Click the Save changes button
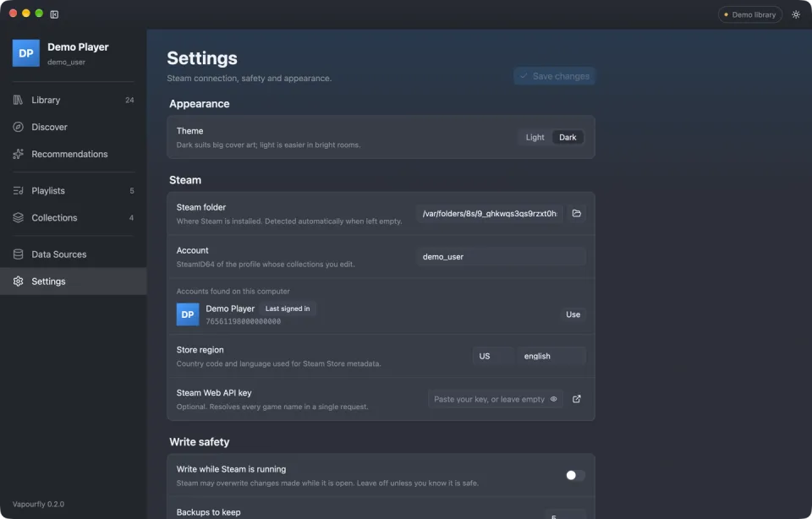 point(554,76)
